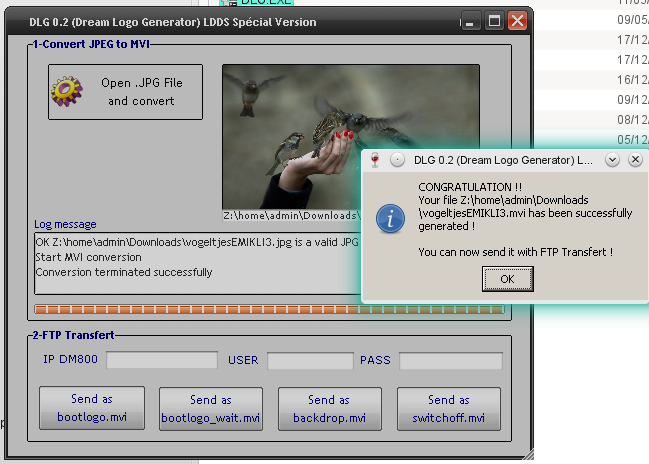Screen dimensions: 649x464
Task: Send the file as bootlogo_wait.mvi
Action: coord(211,409)
